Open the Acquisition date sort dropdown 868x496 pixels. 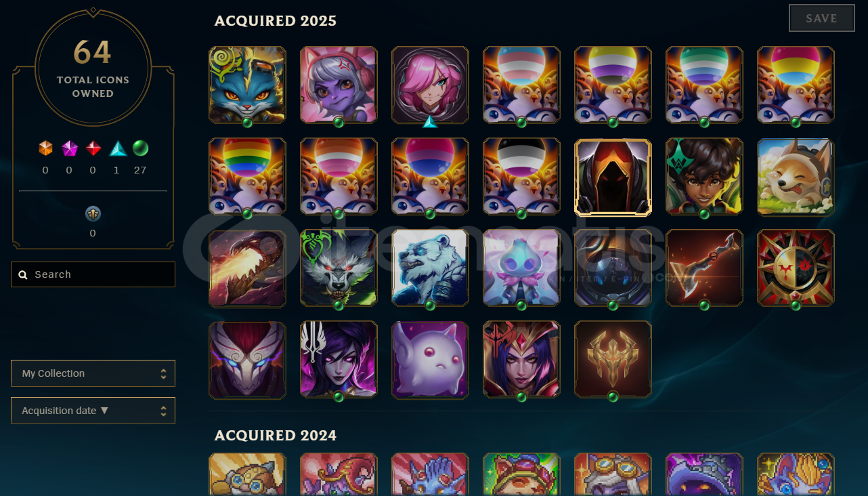click(x=93, y=411)
